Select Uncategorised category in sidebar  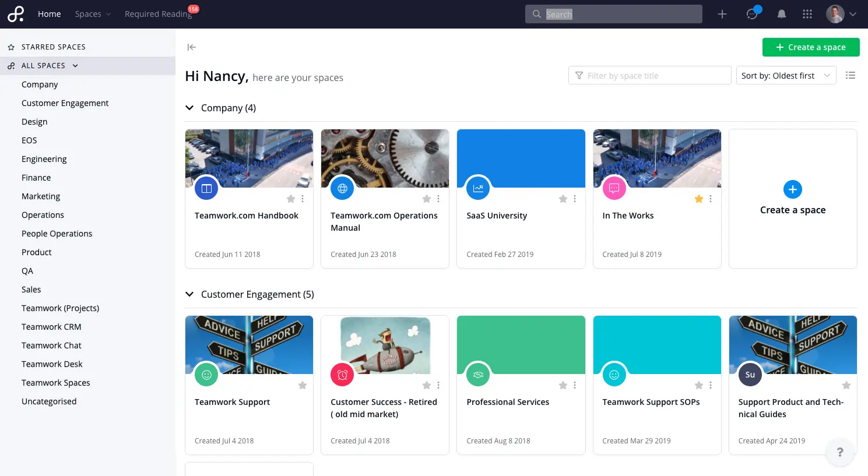pyautogui.click(x=49, y=401)
